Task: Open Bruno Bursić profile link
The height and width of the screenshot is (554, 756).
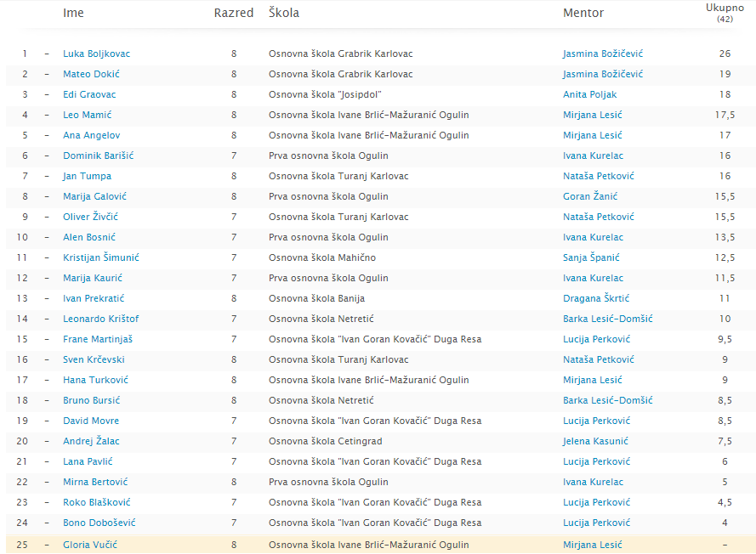Action: coord(92,400)
